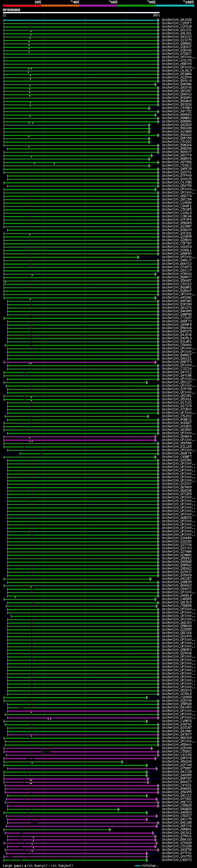Open the entry UniRef100_Q8JHW0
This screenshot has width=197, height=868.
(x=177, y=731)
